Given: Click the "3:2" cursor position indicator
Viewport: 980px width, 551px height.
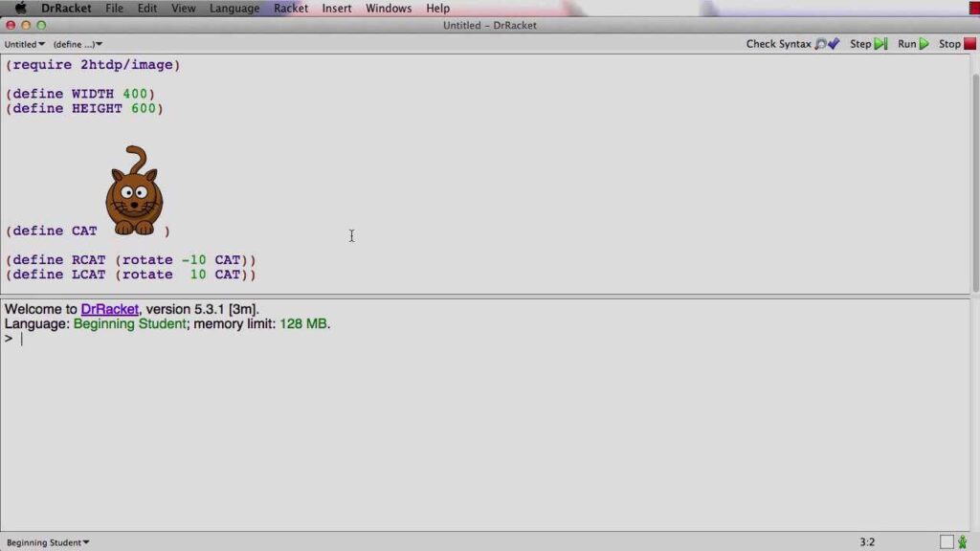Looking at the screenshot, I should (867, 541).
